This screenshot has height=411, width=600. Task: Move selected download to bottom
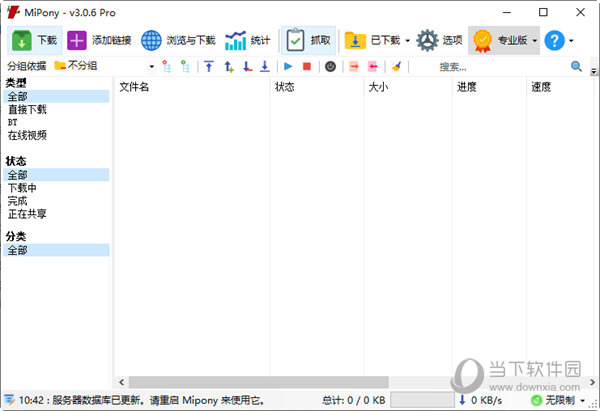point(265,67)
